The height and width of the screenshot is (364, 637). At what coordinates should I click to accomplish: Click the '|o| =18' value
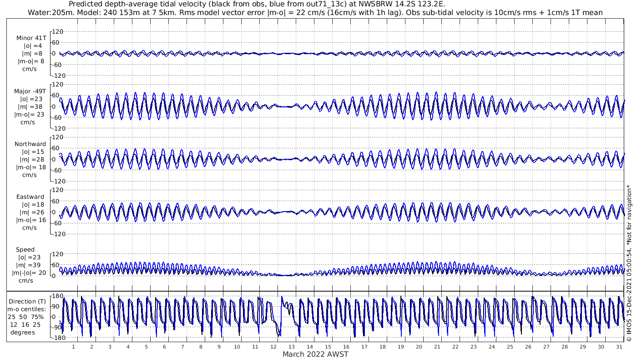point(33,205)
